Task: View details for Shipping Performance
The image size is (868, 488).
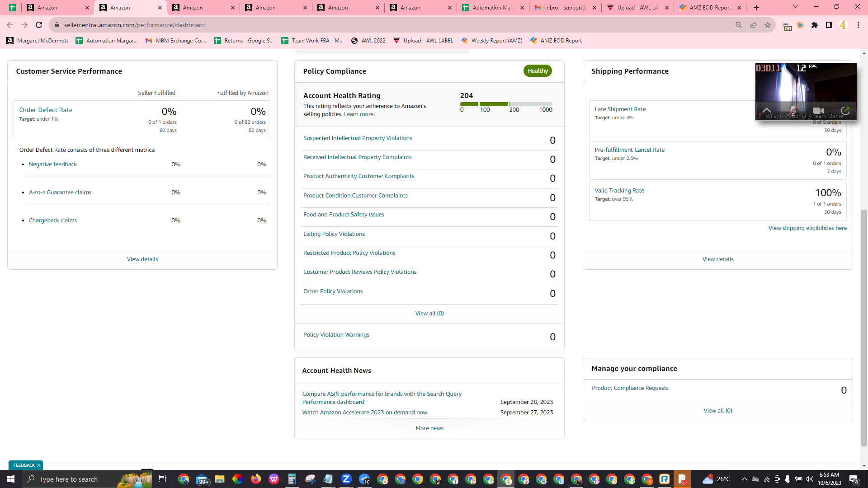Action: pos(718,259)
